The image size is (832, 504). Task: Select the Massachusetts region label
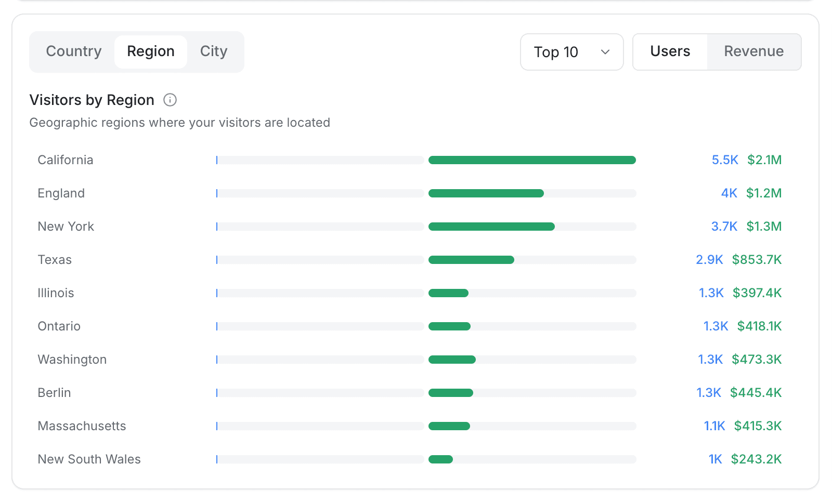click(x=82, y=426)
